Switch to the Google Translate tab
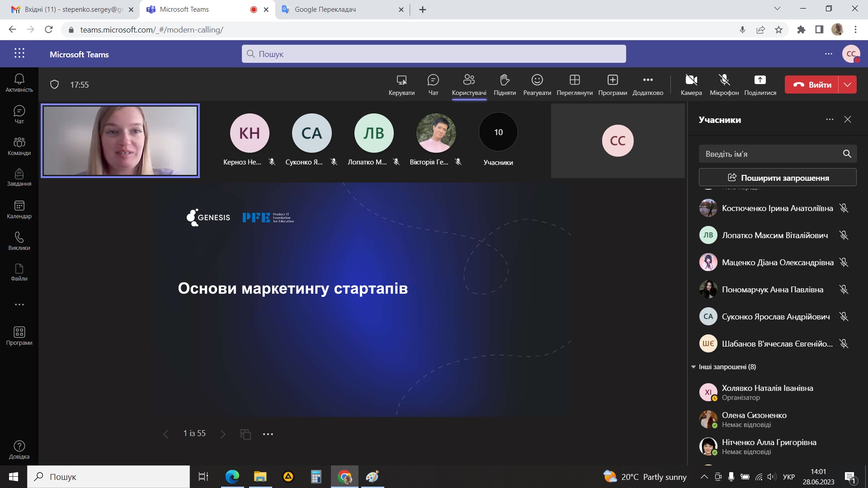Image resolution: width=868 pixels, height=488 pixels. pyautogui.click(x=325, y=9)
